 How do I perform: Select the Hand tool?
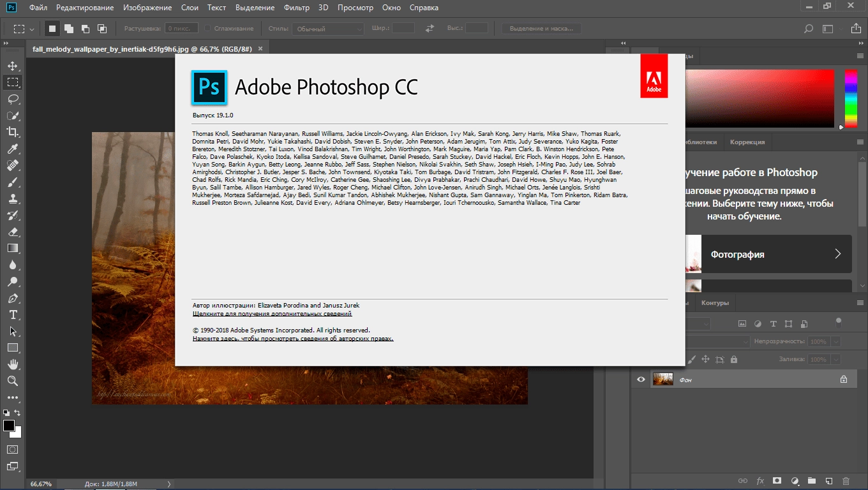(x=13, y=364)
